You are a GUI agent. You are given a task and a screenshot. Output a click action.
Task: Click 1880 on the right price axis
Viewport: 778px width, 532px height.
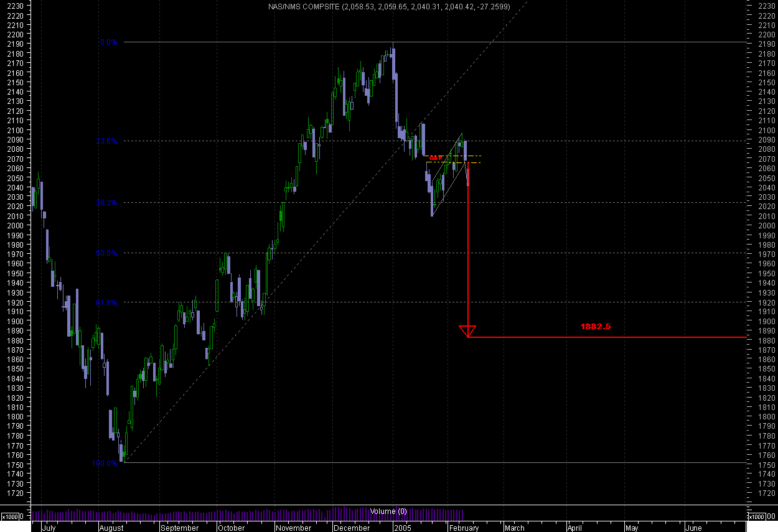pos(766,340)
